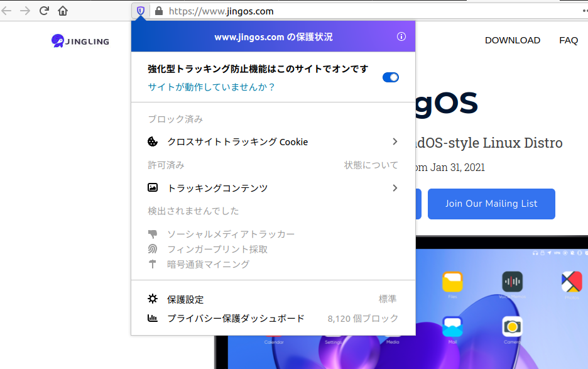Click the Jingling logo on the webpage

click(x=80, y=40)
